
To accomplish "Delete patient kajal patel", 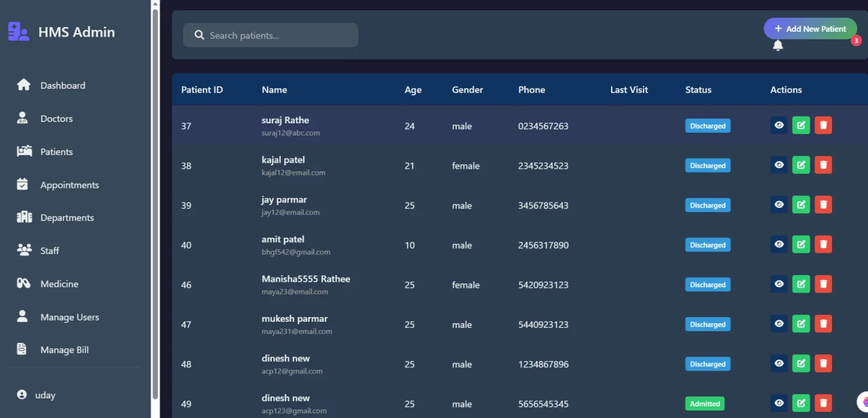I will 823,165.
